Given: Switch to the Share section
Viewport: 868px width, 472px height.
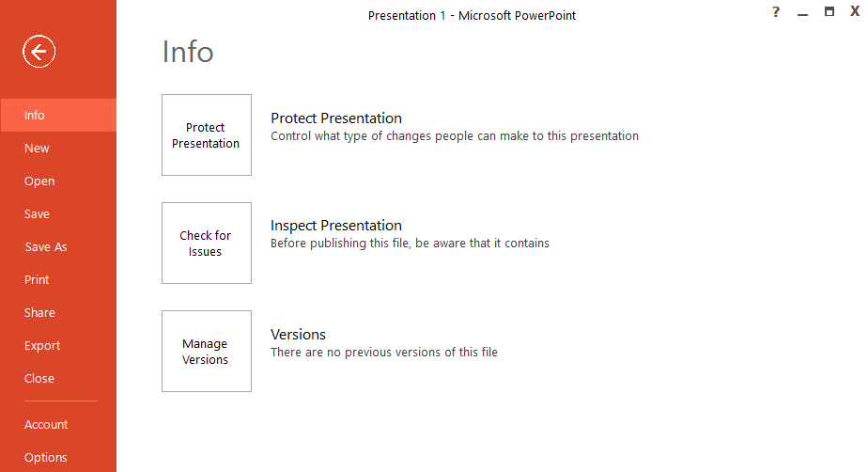Looking at the screenshot, I should click(x=39, y=313).
